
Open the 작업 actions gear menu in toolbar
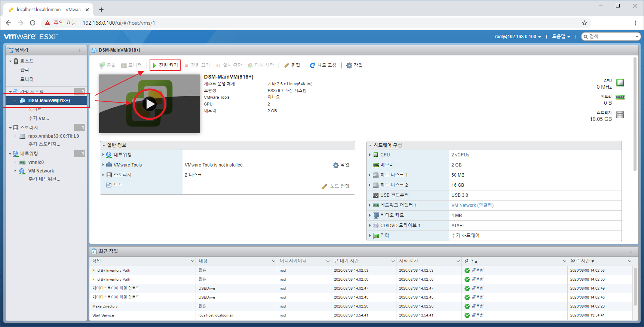click(354, 65)
